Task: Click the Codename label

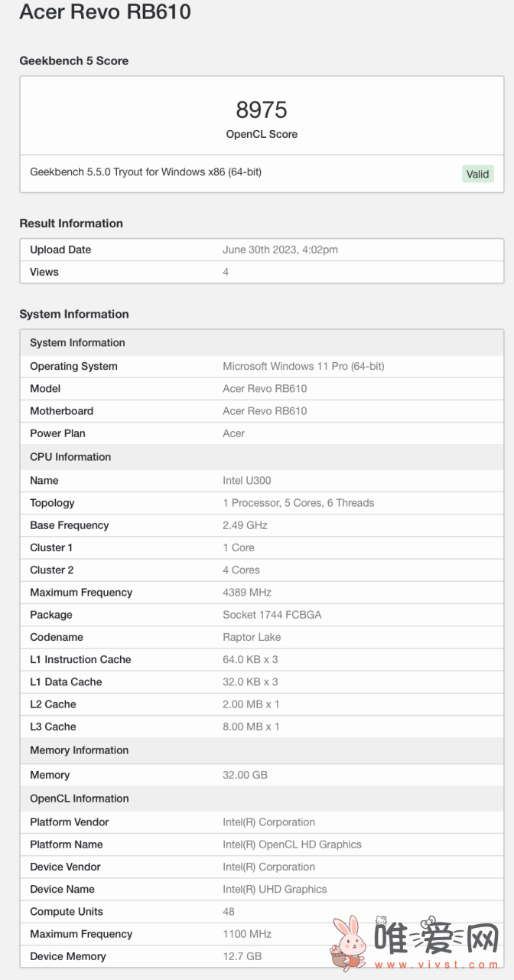Action: (x=57, y=637)
